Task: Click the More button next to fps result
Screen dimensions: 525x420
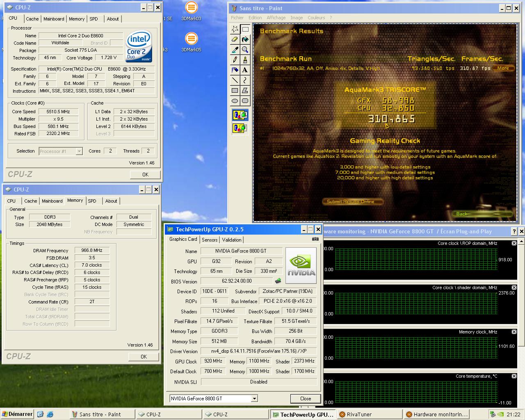Action: 503,68
